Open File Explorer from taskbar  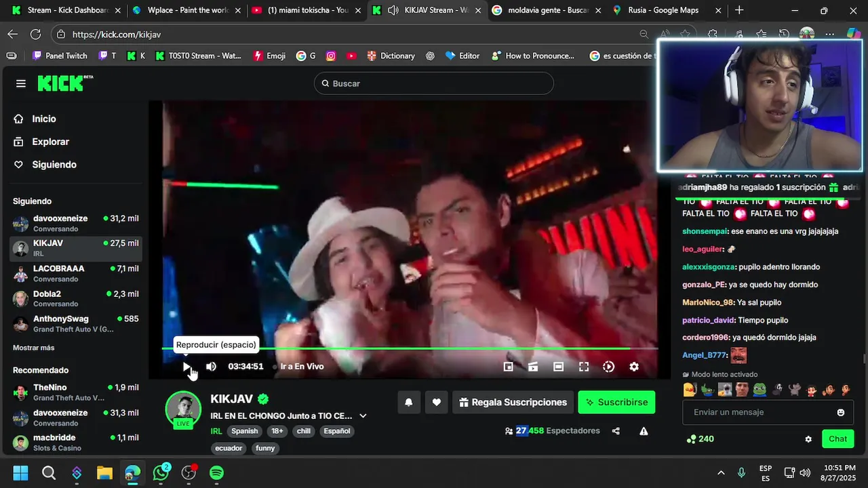tap(104, 472)
